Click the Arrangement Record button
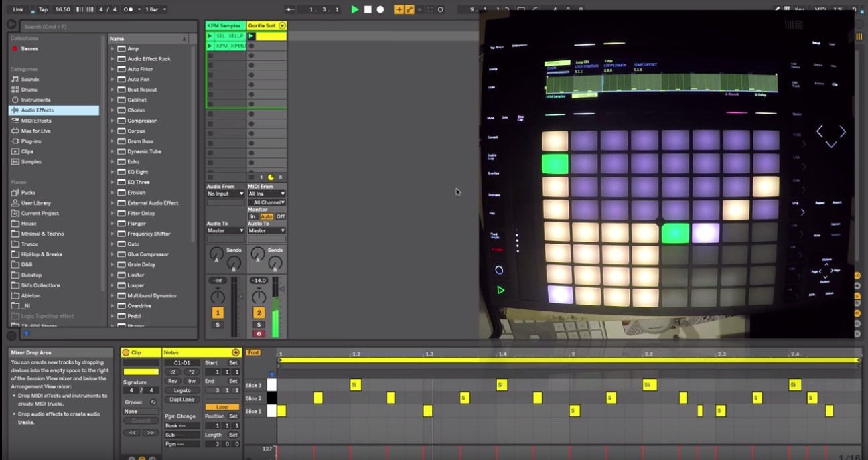The height and width of the screenshot is (460, 868). (380, 9)
